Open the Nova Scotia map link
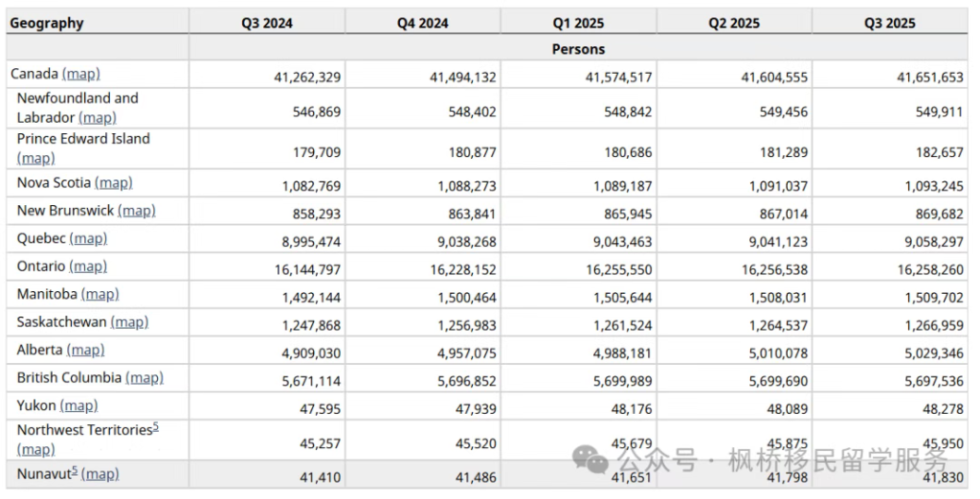 [x=114, y=183]
